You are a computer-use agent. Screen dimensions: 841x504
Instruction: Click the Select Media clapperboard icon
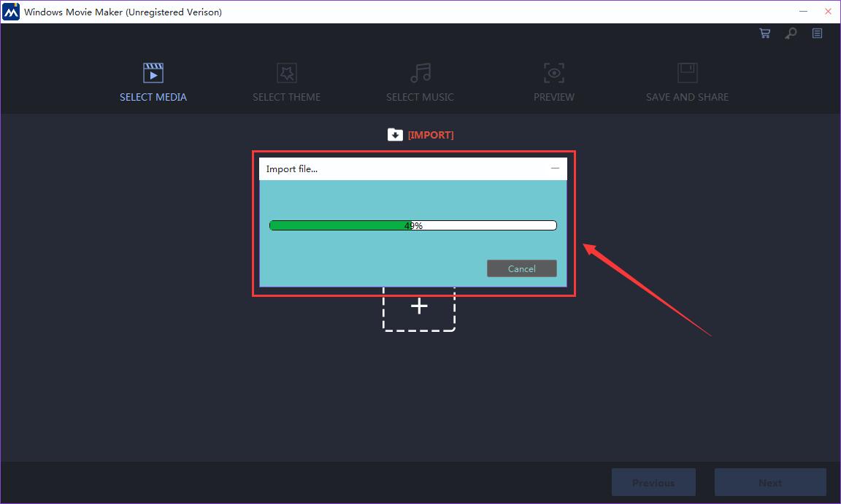click(153, 73)
